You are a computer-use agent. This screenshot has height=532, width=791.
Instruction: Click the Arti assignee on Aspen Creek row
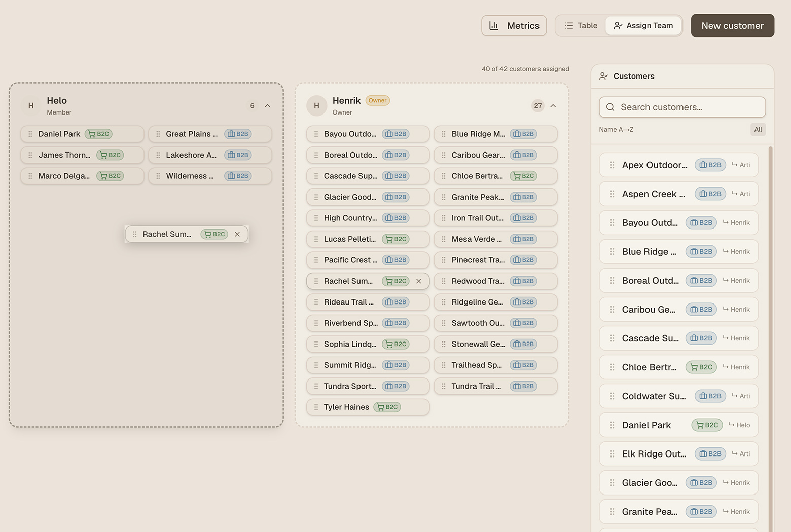(x=741, y=194)
